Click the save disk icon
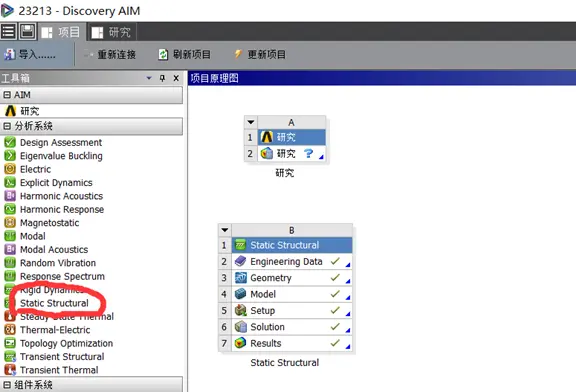The width and height of the screenshot is (576, 392). [27, 32]
